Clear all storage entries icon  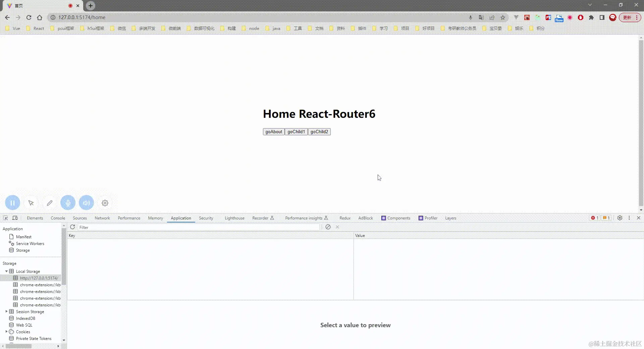coord(328,227)
